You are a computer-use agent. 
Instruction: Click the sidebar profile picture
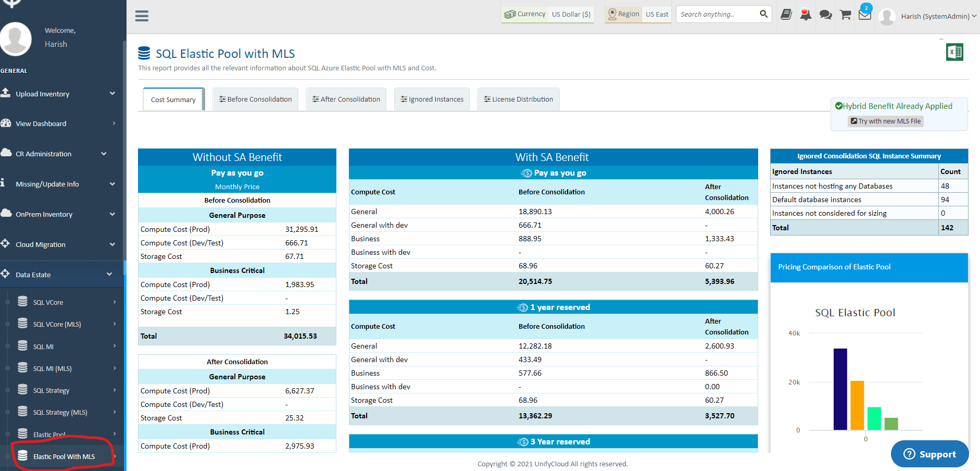(x=16, y=39)
